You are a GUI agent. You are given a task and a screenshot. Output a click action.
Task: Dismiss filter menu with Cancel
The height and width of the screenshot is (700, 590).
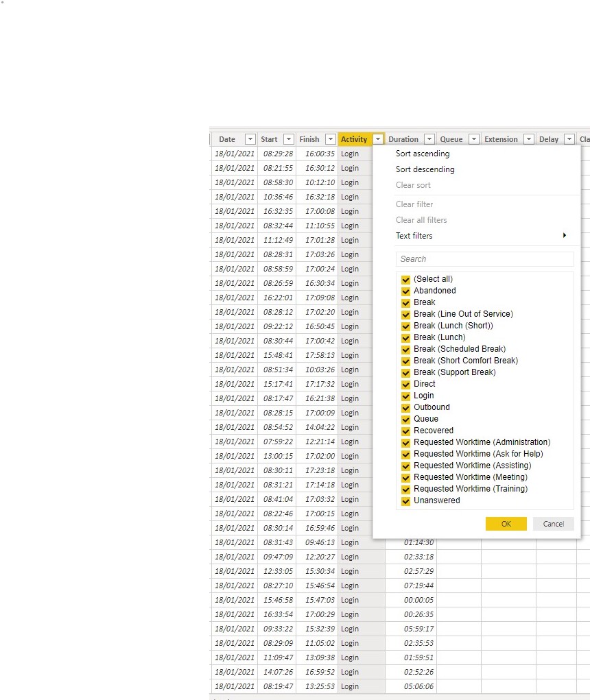(554, 524)
